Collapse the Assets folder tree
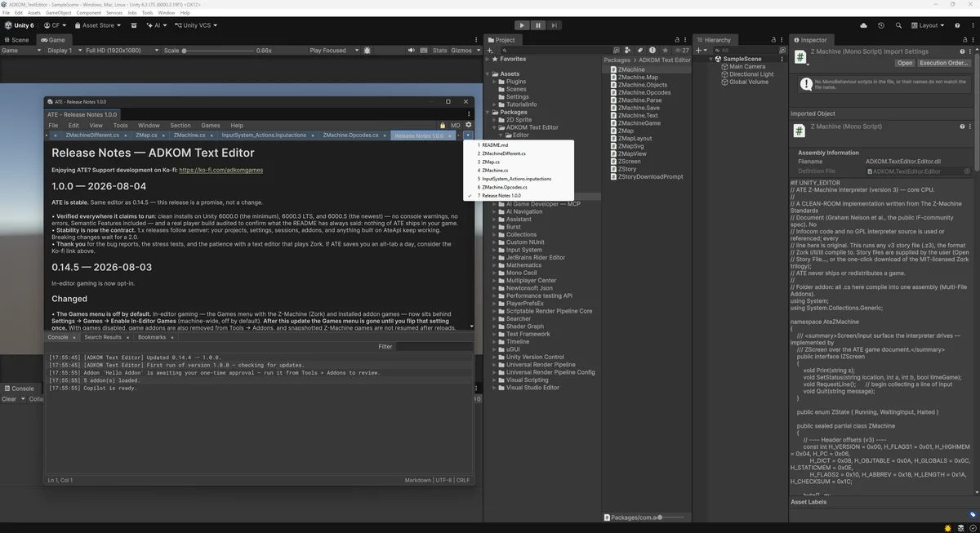The width and height of the screenshot is (980, 533). [488, 74]
